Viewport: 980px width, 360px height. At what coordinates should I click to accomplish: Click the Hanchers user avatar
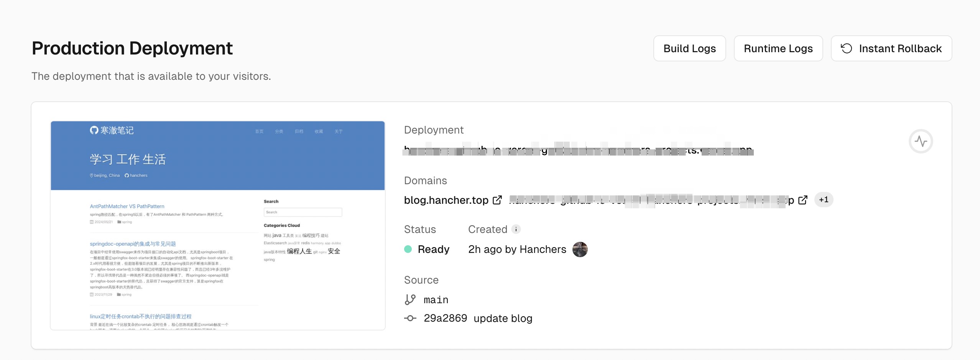click(580, 249)
